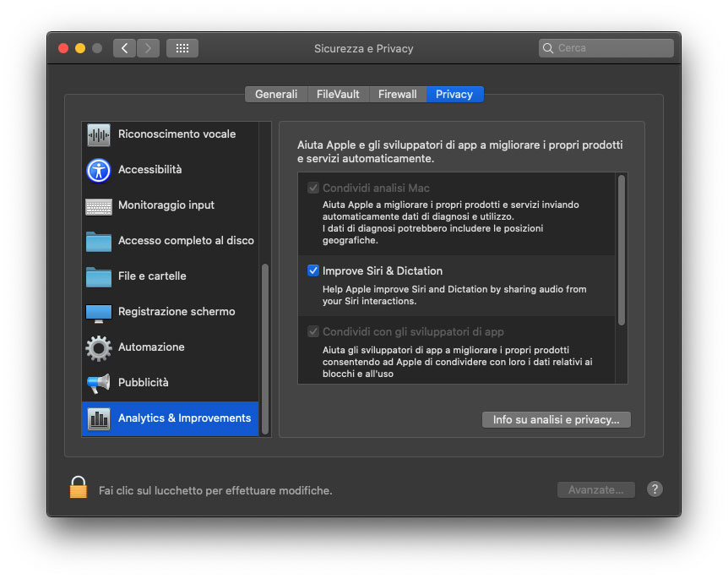The height and width of the screenshot is (579, 728).
Task: Select Accesso completo al disco
Action: (170, 241)
